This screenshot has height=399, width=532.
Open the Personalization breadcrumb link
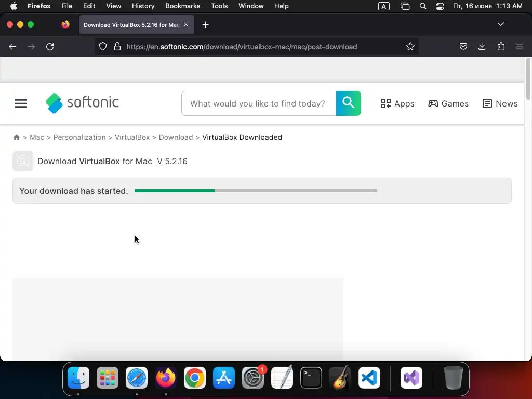click(79, 137)
